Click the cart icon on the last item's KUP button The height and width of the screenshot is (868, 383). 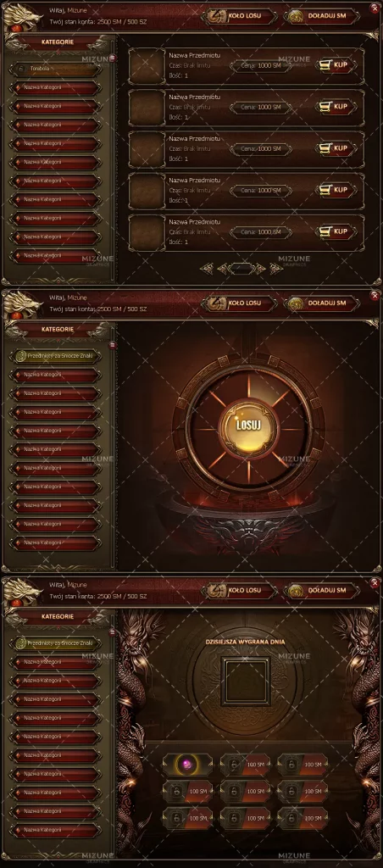click(325, 231)
